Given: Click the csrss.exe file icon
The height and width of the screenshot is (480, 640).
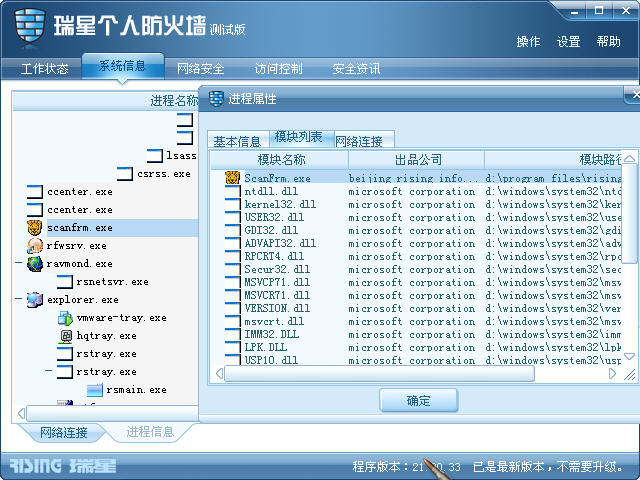Looking at the screenshot, I should (124, 173).
